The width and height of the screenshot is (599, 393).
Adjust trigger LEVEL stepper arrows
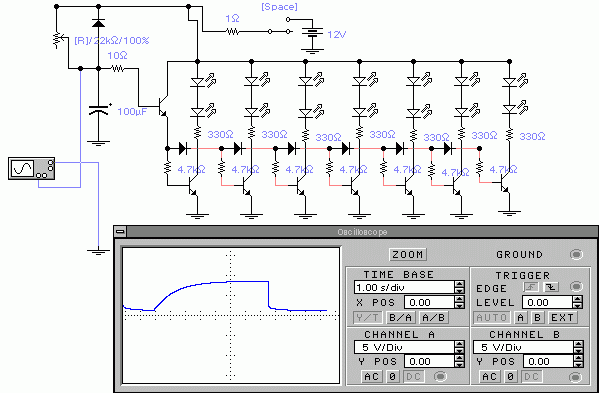pyautogui.click(x=578, y=302)
